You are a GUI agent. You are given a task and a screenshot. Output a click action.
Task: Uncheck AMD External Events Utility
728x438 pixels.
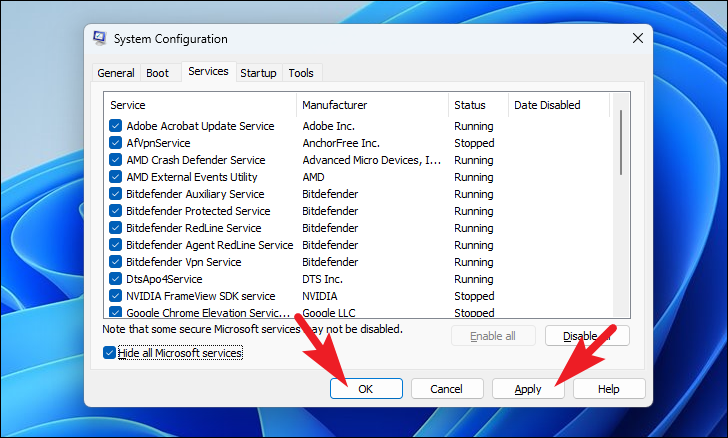(115, 177)
